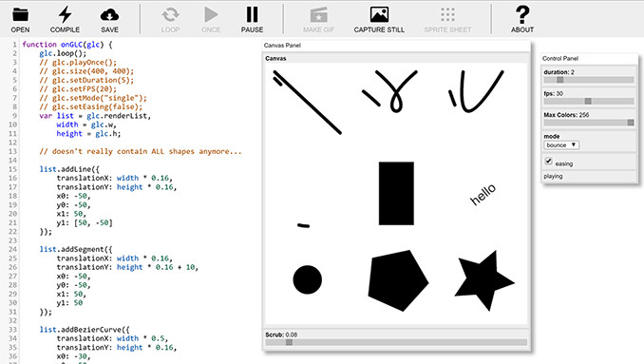Click the "y1: [50, -50]" code line
The height and width of the screenshot is (364, 644).
pos(85,222)
